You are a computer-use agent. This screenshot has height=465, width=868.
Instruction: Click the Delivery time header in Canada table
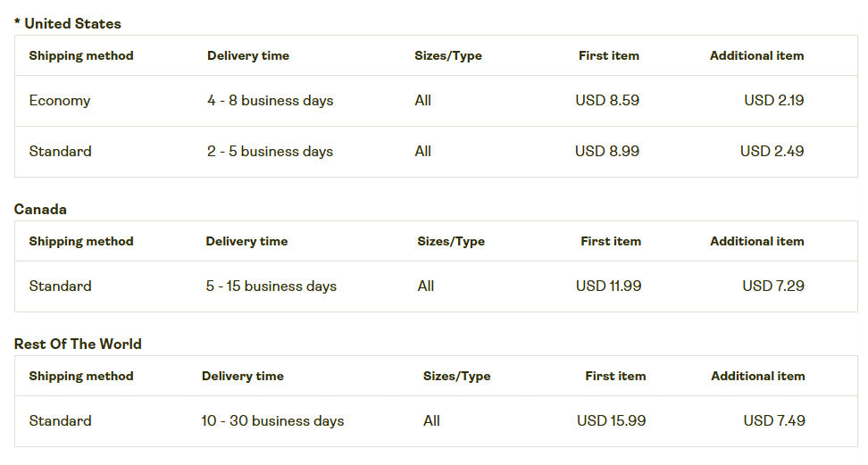point(246,241)
